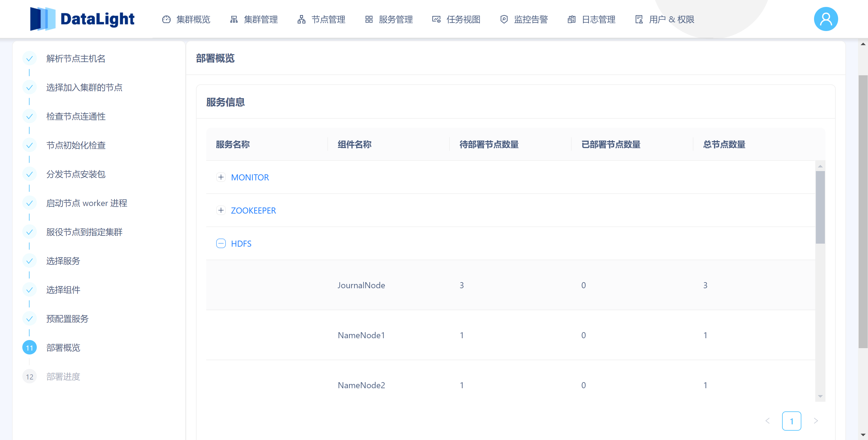Click the NameNode2 component cell

coord(361,385)
